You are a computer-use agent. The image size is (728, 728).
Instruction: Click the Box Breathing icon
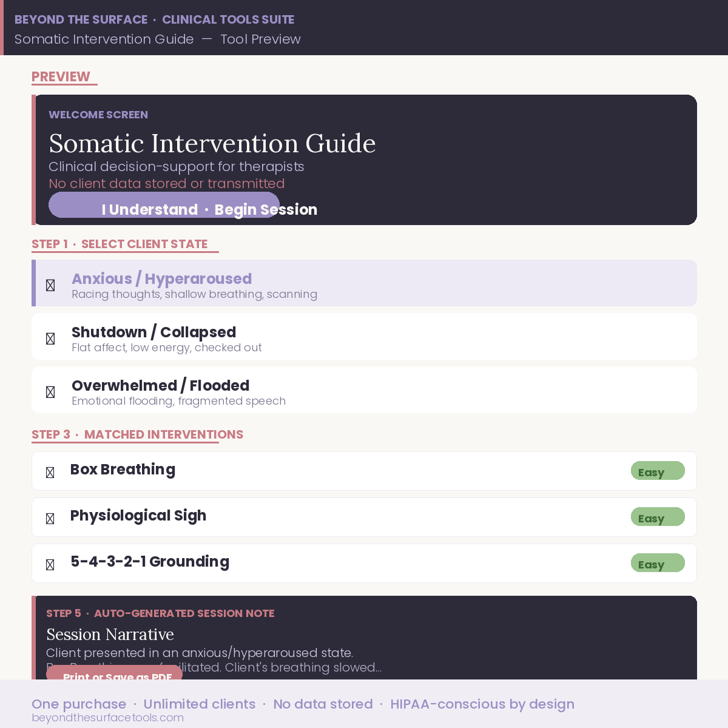click(50, 472)
